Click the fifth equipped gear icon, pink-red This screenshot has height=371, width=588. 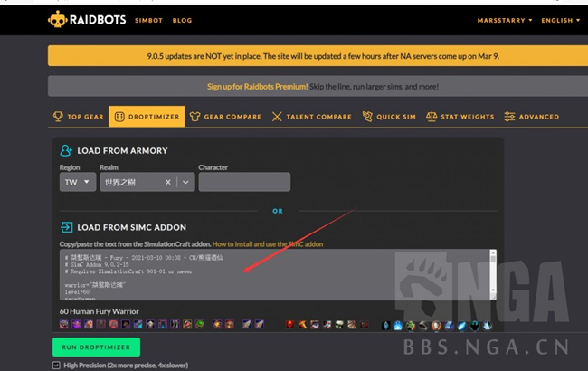click(113, 324)
